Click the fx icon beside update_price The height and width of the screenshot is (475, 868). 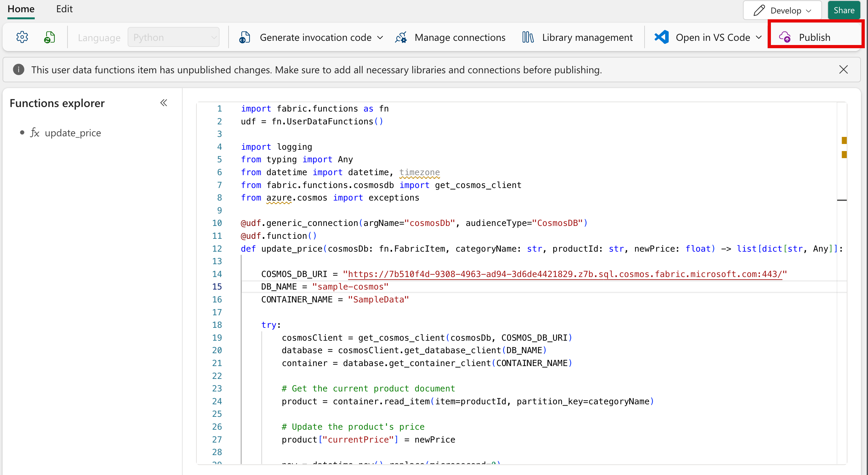[35, 133]
